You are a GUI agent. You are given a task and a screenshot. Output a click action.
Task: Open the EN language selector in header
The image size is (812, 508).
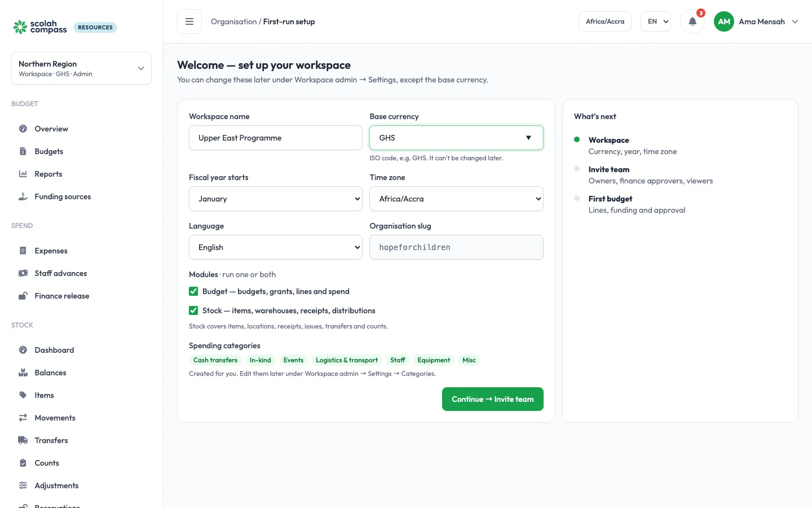tap(656, 21)
